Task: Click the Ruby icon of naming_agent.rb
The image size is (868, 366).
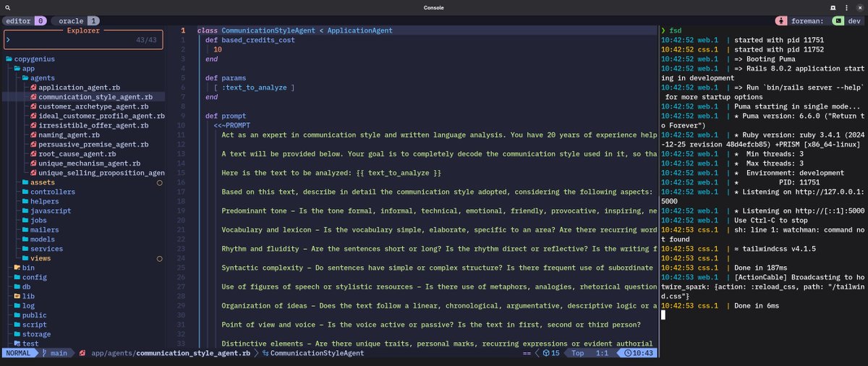Action: click(33, 135)
